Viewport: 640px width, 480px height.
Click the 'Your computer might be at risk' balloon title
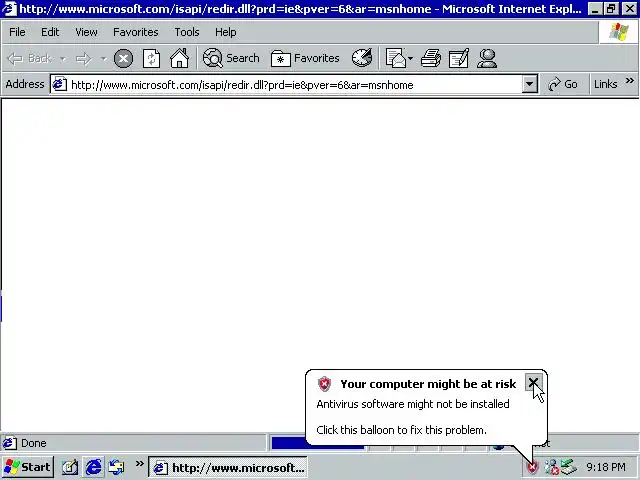coord(428,384)
